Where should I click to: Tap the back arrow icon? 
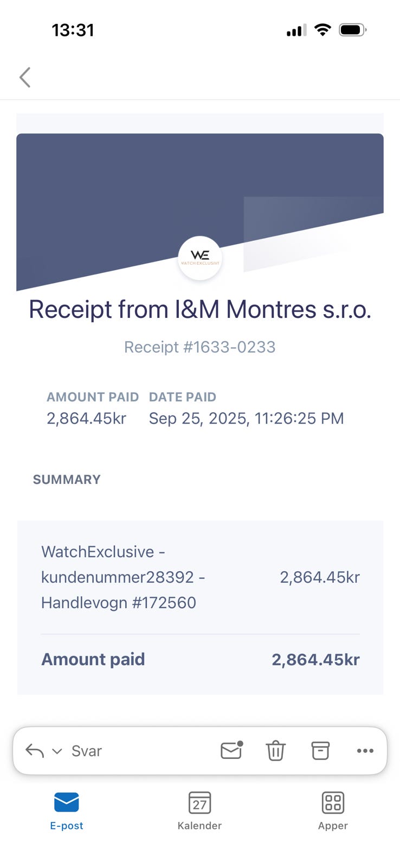(x=25, y=77)
